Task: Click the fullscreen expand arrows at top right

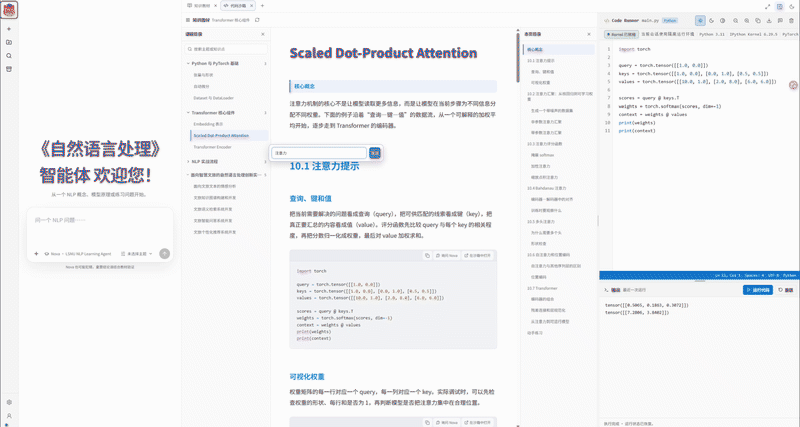Action: (767, 7)
